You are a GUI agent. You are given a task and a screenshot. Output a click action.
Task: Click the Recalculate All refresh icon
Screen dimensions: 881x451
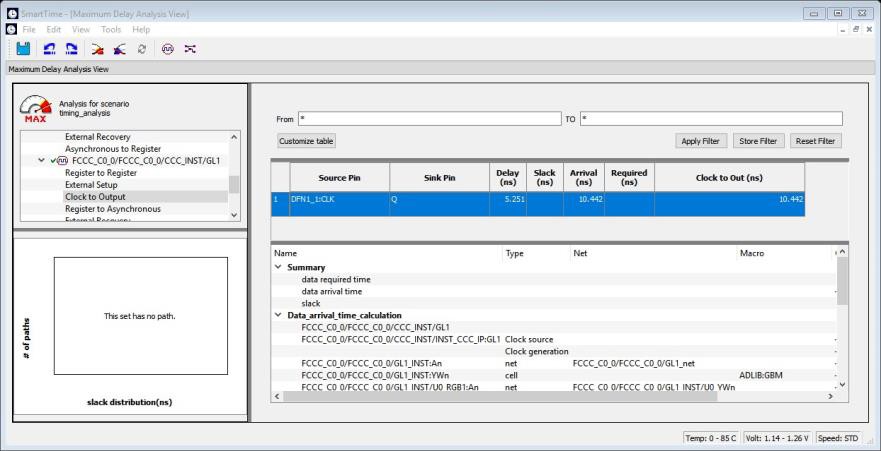coord(141,48)
